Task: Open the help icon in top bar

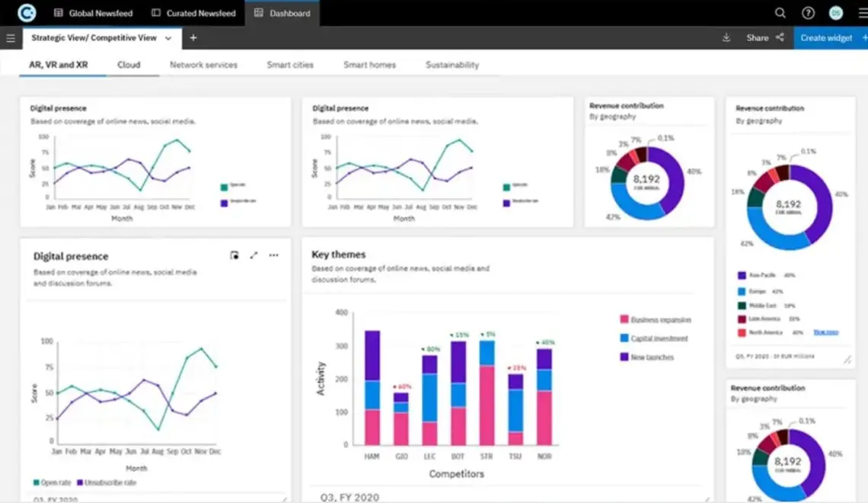Action: point(809,12)
